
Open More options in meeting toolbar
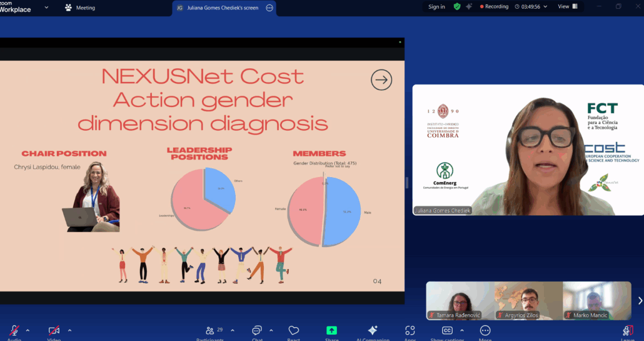(485, 330)
